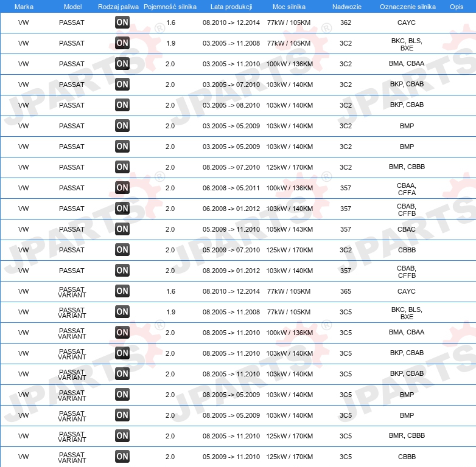Image resolution: width=476 pixels, height=467 pixels.
Task: Click the Nadwozie column header
Action: click(347, 7)
